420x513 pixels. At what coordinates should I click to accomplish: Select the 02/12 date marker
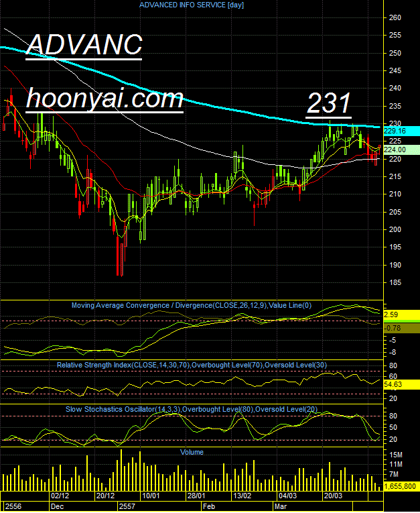60,496
